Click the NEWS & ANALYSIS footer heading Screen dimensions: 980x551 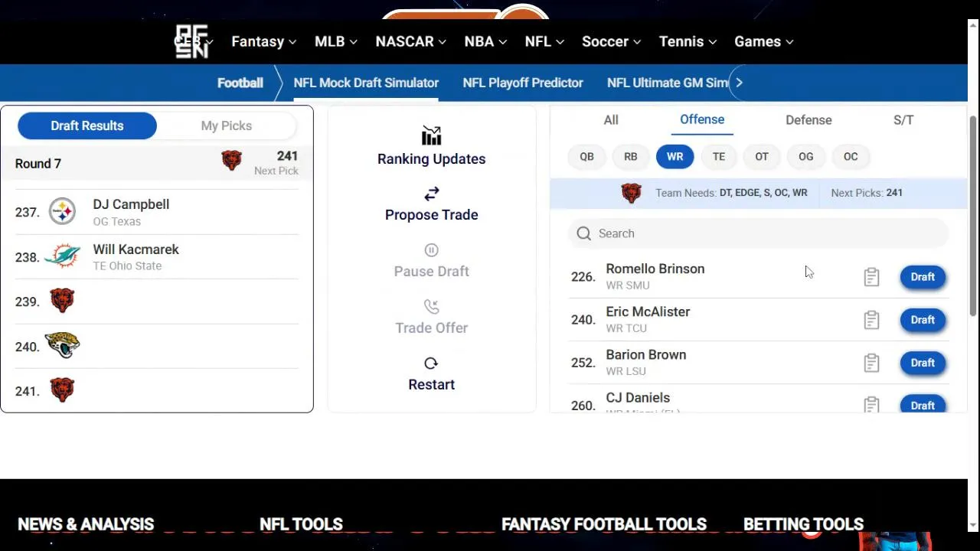tap(86, 524)
